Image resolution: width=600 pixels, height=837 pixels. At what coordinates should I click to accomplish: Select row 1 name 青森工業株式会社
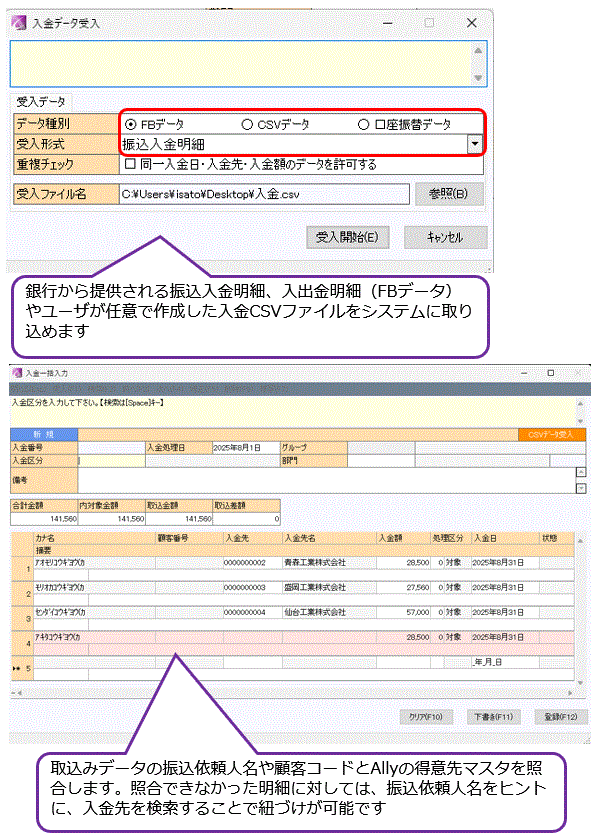[x=315, y=563]
